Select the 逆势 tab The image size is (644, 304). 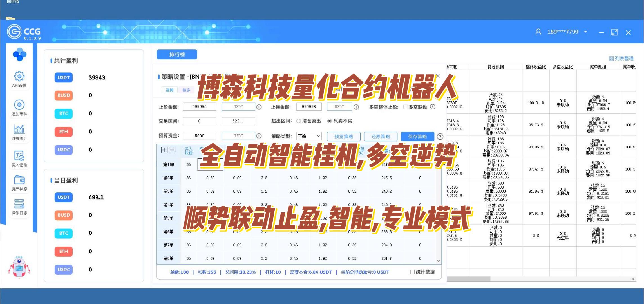pos(169,90)
